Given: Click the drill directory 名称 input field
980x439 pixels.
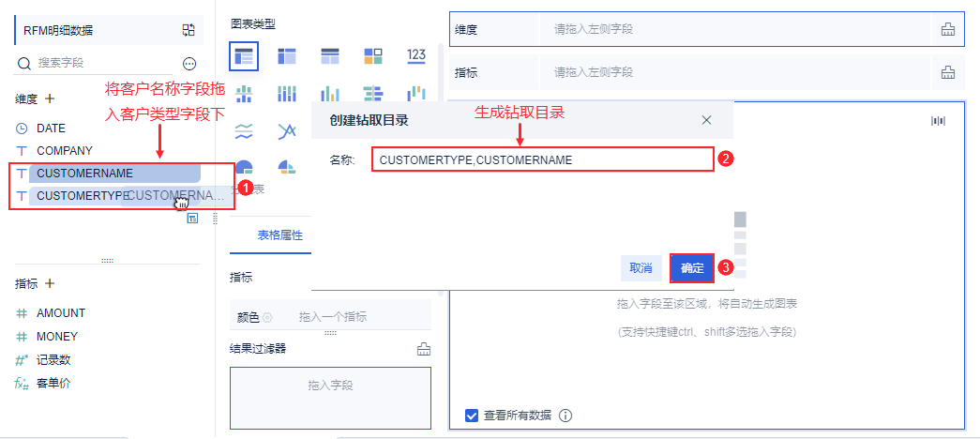Looking at the screenshot, I should point(542,160).
